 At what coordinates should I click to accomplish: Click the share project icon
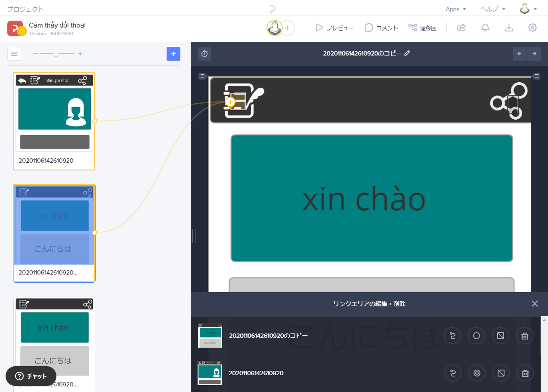coord(461,28)
